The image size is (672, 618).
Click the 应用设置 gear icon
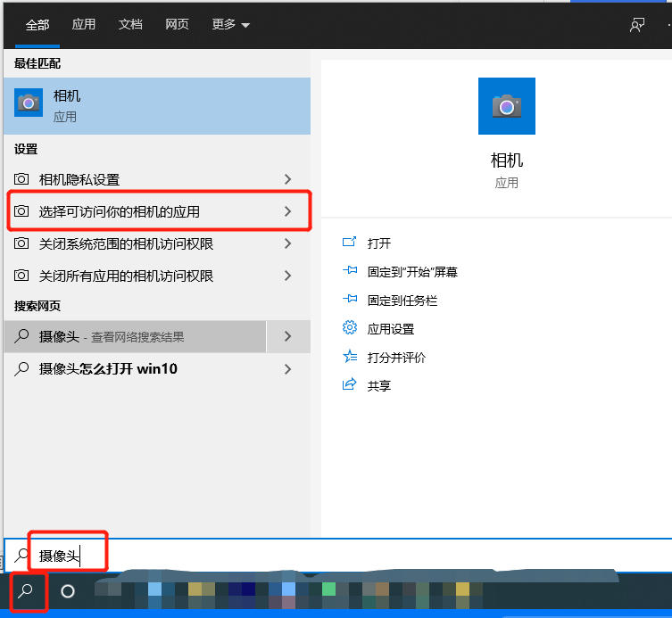click(350, 328)
